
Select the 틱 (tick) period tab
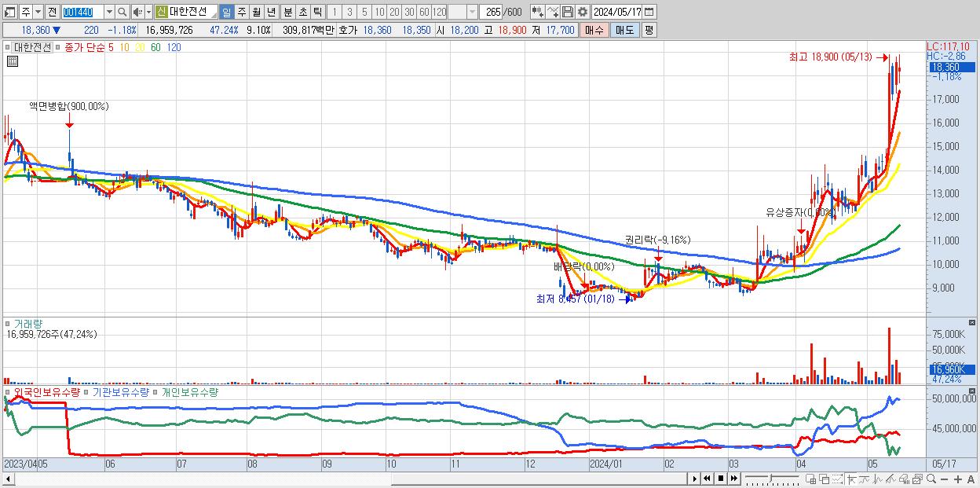pyautogui.click(x=317, y=12)
